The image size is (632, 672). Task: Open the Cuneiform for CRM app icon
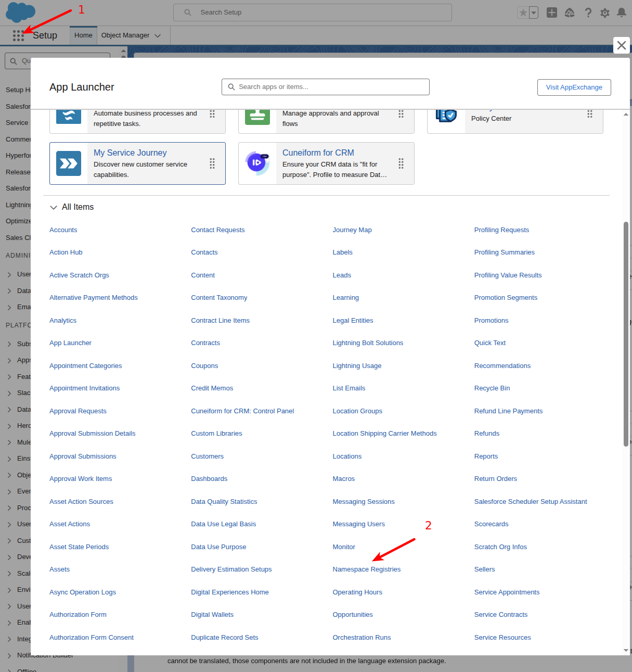tap(257, 163)
